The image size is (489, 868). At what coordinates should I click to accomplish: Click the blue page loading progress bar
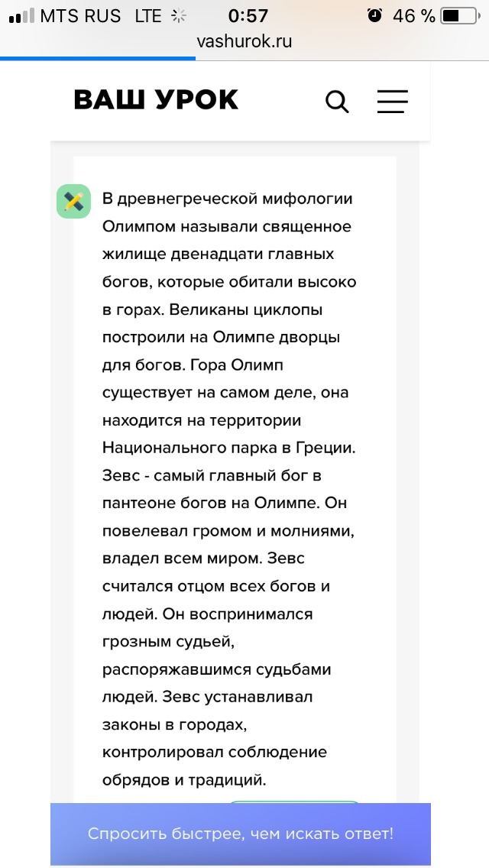[x=98, y=58]
